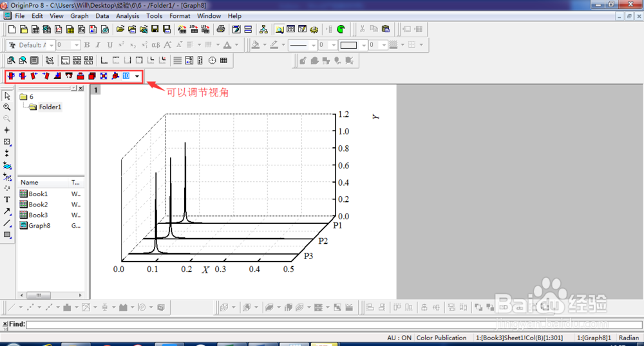Toggle subscript formatting
The width and height of the screenshot is (644, 346).
coord(133,45)
